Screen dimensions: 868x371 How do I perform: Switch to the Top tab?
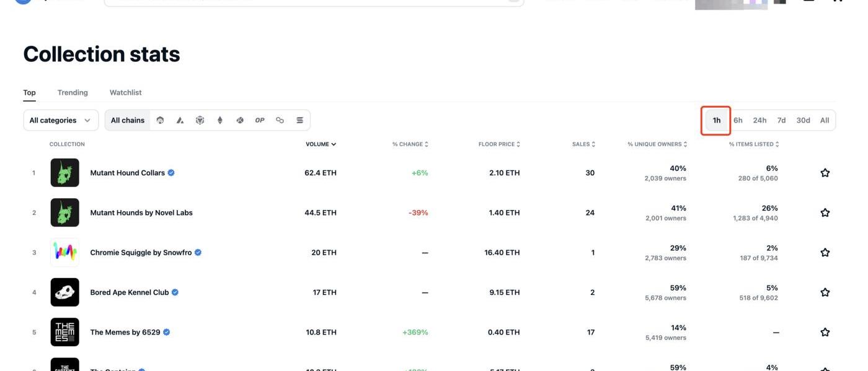tap(29, 92)
